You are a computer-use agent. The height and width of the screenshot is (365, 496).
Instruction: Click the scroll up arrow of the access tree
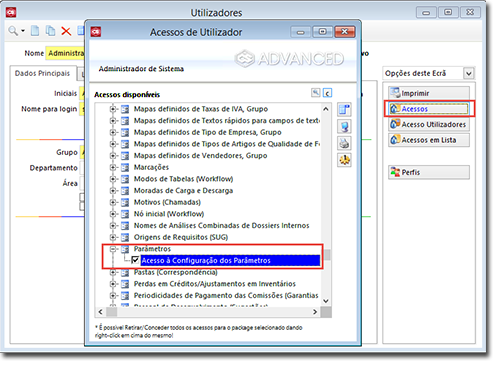point(326,109)
